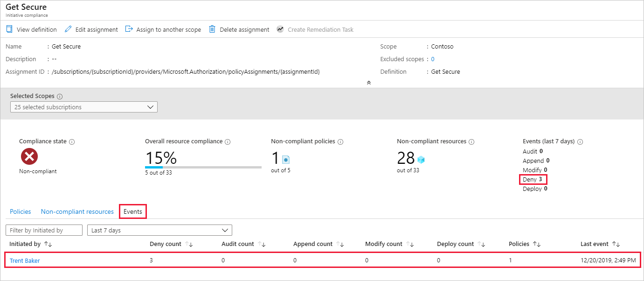Click the cube icon beside Non-compliant resources count
Viewport: 644px width, 281px height.
click(421, 159)
